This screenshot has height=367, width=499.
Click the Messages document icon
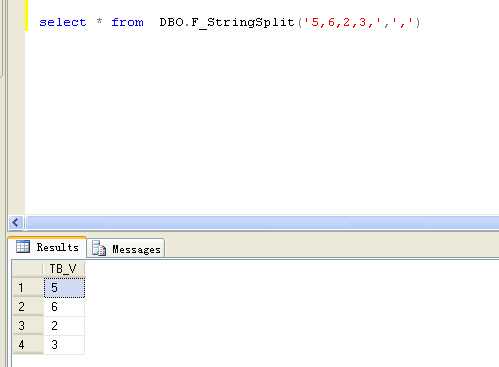click(99, 249)
